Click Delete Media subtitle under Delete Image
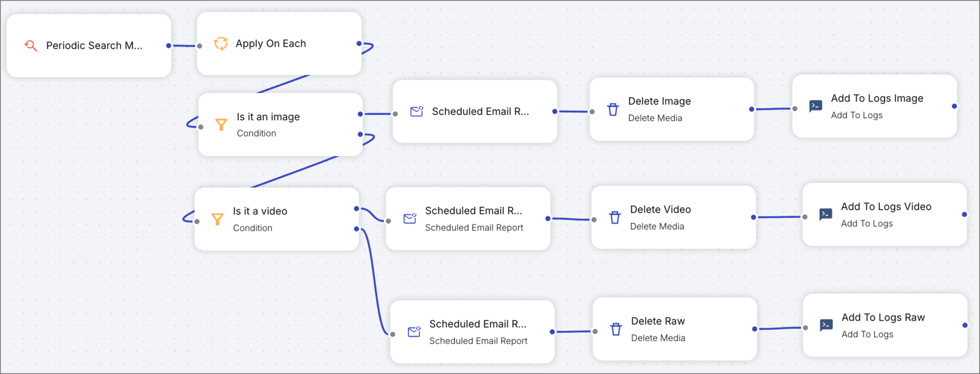The height and width of the screenshot is (374, 980). pyautogui.click(x=655, y=118)
